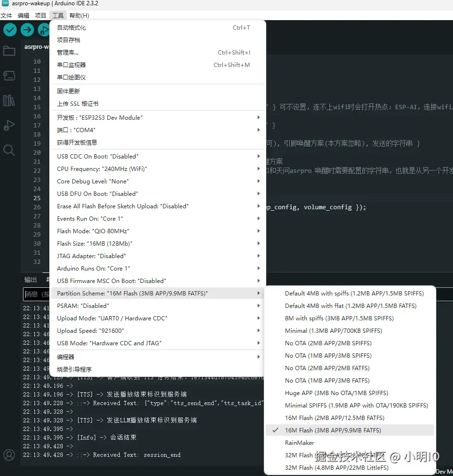
Task: Open the 项目 menu
Action: point(40,15)
